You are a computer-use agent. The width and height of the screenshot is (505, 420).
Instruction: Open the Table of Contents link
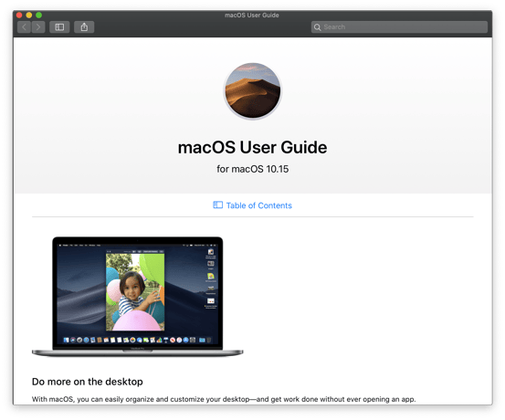(x=259, y=205)
